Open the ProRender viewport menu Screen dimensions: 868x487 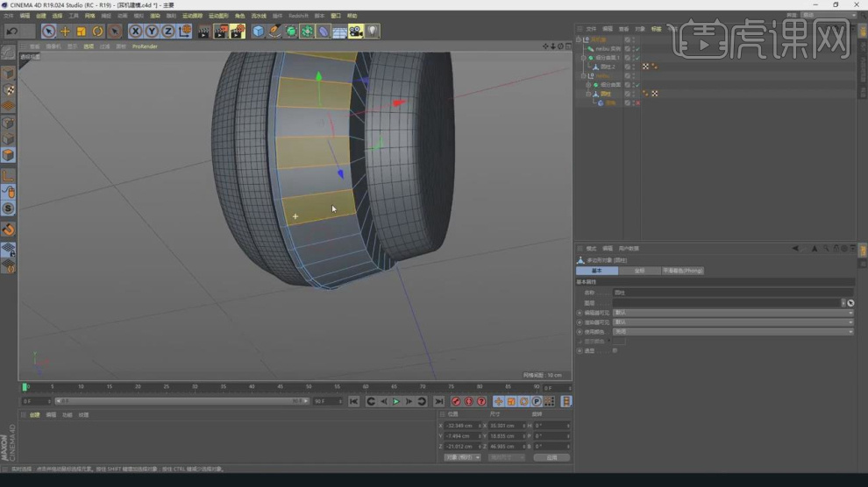pyautogui.click(x=145, y=46)
